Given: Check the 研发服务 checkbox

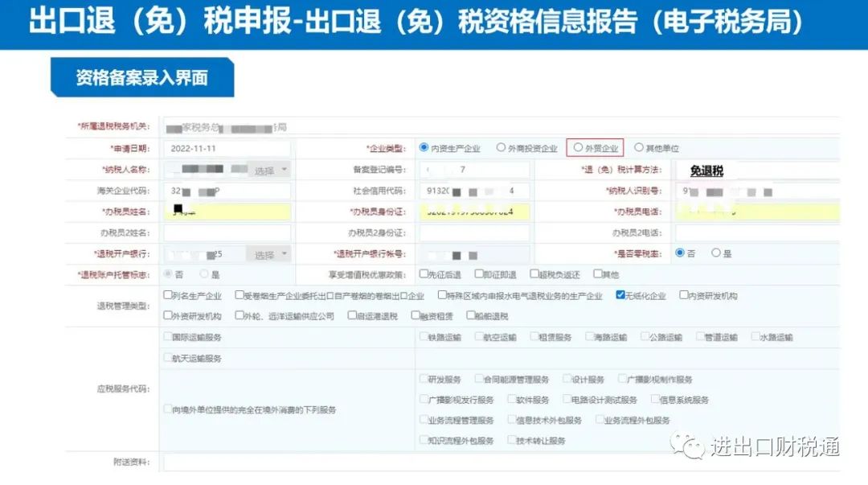Looking at the screenshot, I should coord(424,379).
